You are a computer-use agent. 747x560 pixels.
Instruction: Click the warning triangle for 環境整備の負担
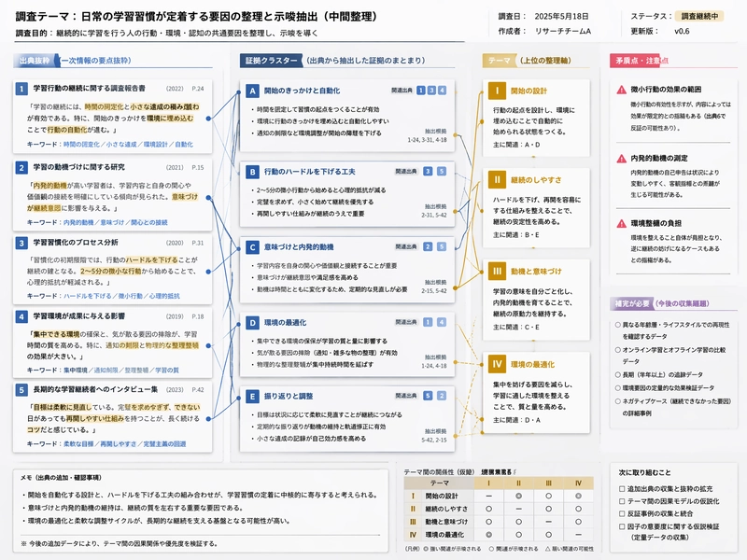(621, 223)
